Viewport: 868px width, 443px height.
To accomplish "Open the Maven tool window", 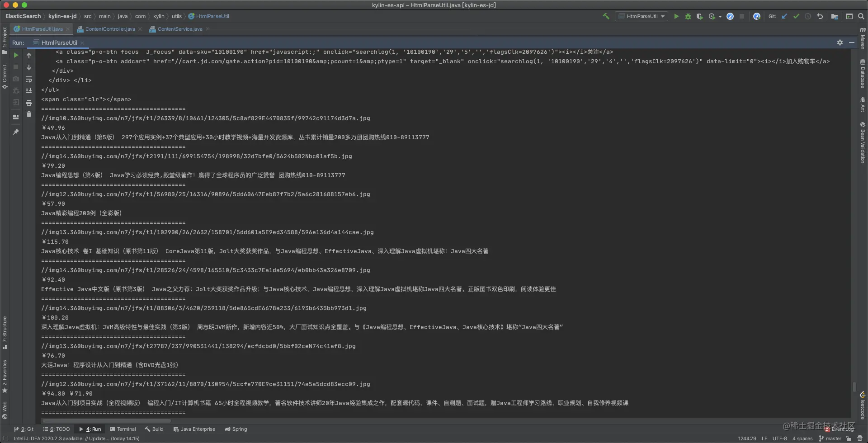I will tap(863, 38).
